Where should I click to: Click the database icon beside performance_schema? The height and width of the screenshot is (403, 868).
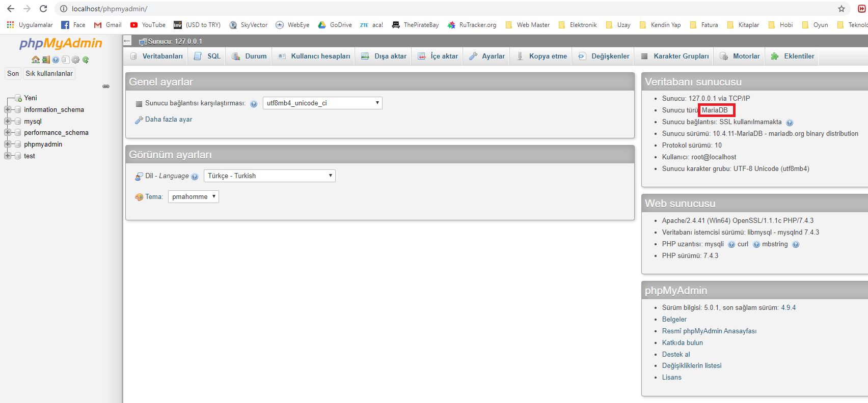click(x=18, y=132)
